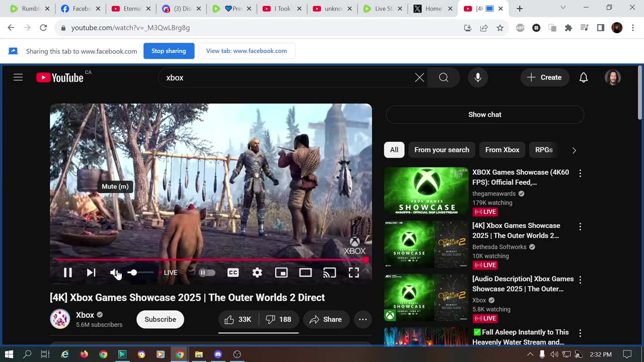Subscribe to the Xbox channel
Viewport: 644px width, 362px height.
[x=160, y=319]
